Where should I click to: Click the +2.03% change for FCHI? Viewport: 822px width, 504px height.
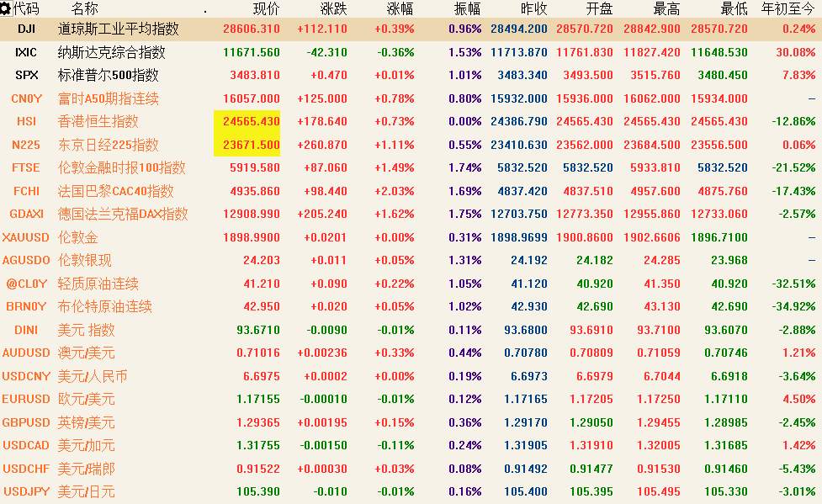click(x=394, y=191)
